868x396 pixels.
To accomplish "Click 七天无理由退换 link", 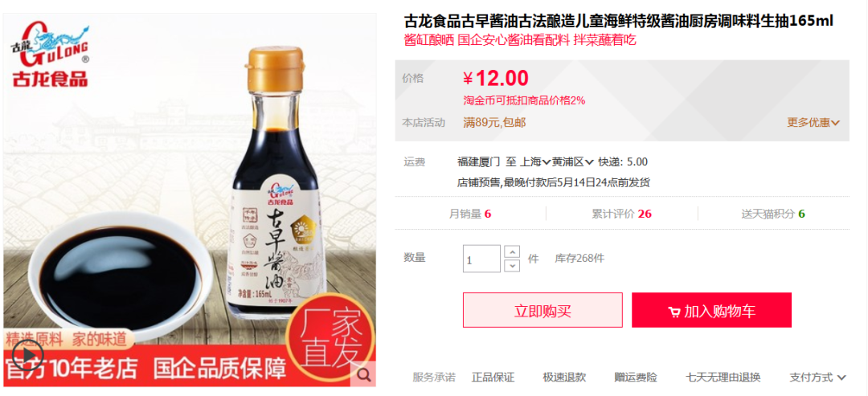I will coord(723,378).
